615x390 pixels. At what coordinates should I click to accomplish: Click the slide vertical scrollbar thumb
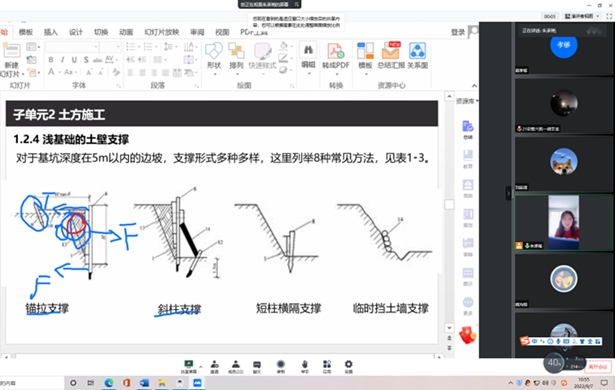pos(449,204)
